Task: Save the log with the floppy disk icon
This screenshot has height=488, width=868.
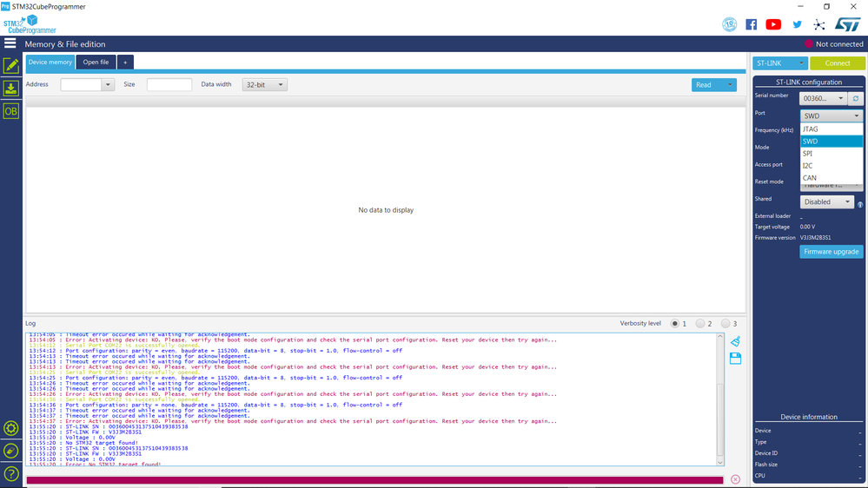Action: 735,359
